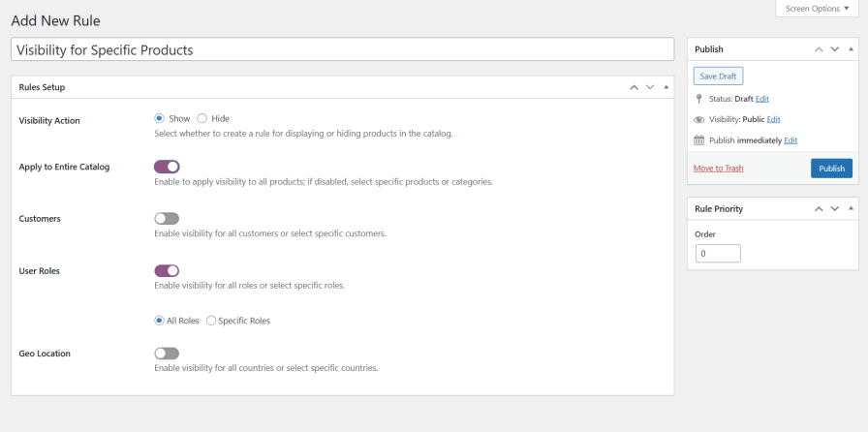The height and width of the screenshot is (432, 868).
Task: Collapse the Rule Priority panel
Action: point(852,208)
